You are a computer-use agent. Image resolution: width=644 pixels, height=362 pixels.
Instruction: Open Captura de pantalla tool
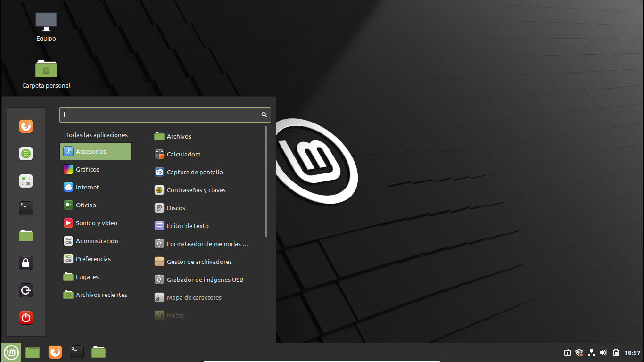click(x=207, y=172)
